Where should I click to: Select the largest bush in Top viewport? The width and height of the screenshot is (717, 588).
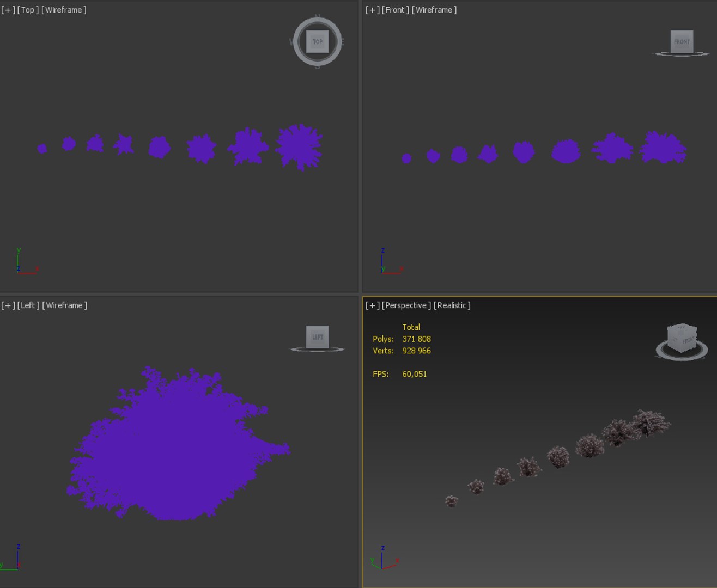[299, 147]
